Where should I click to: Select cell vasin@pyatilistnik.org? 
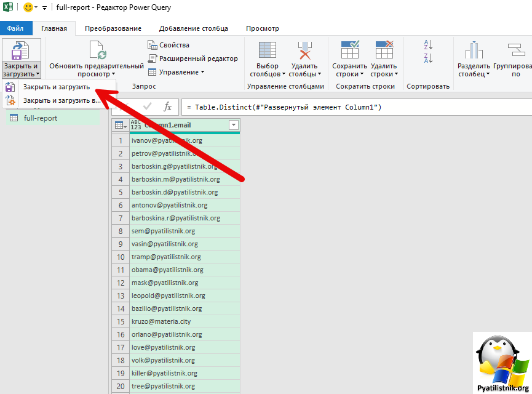[185, 244]
